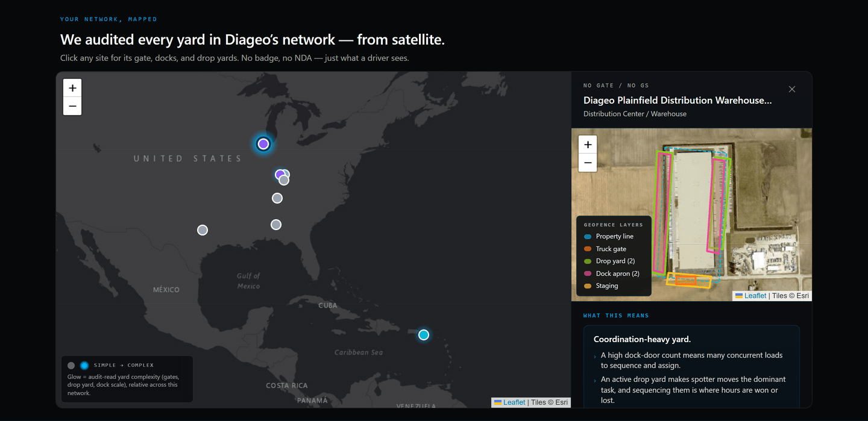Toggle the Truck gate geofence layer
Screen dimensions: 868x421
[x=605, y=249]
